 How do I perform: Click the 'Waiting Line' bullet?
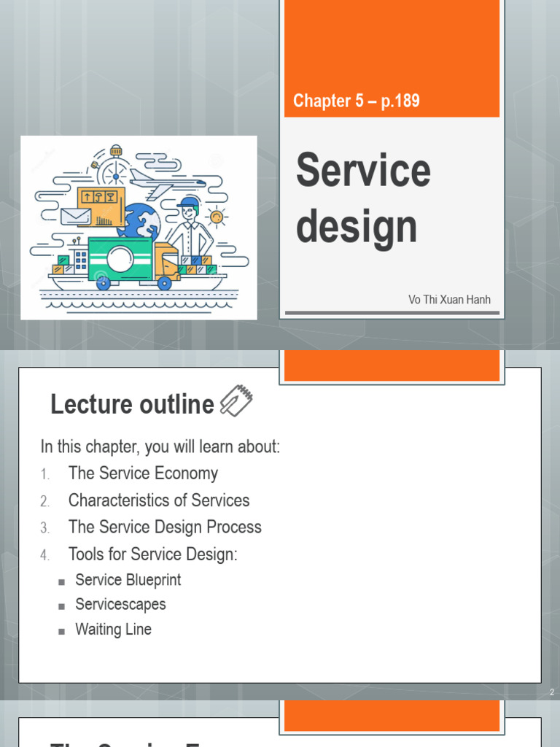pyautogui.click(x=113, y=629)
